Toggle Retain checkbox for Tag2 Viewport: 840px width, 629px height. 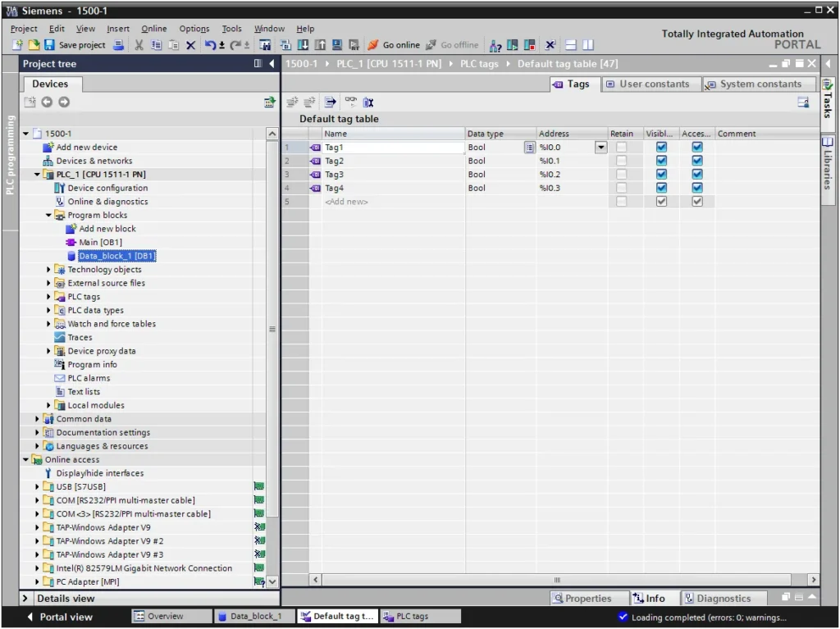[622, 160]
